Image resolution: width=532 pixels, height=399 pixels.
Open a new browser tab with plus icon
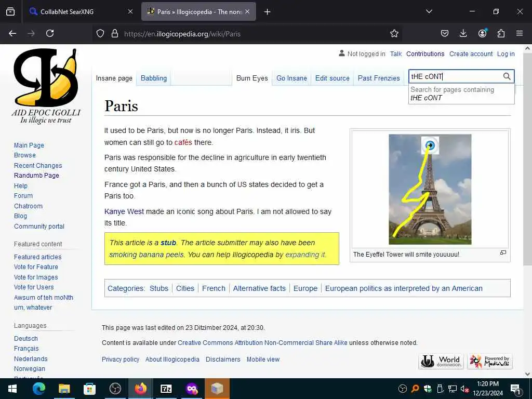pos(268,12)
